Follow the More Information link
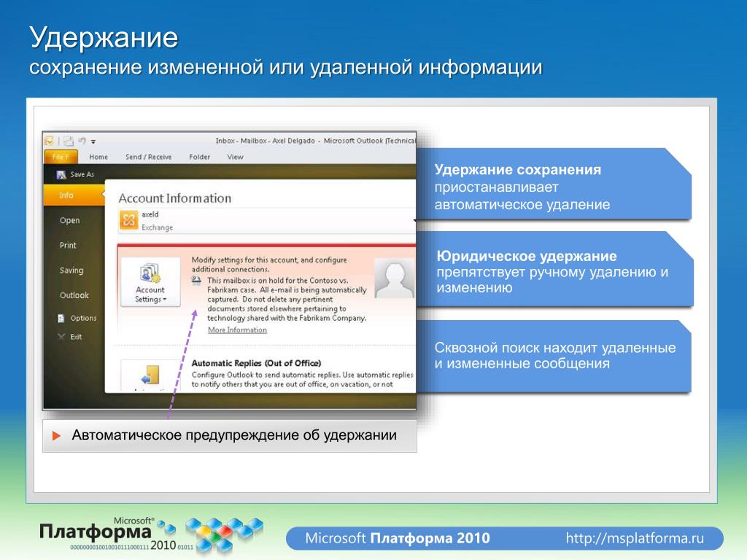The height and width of the screenshot is (560, 747). point(237,330)
